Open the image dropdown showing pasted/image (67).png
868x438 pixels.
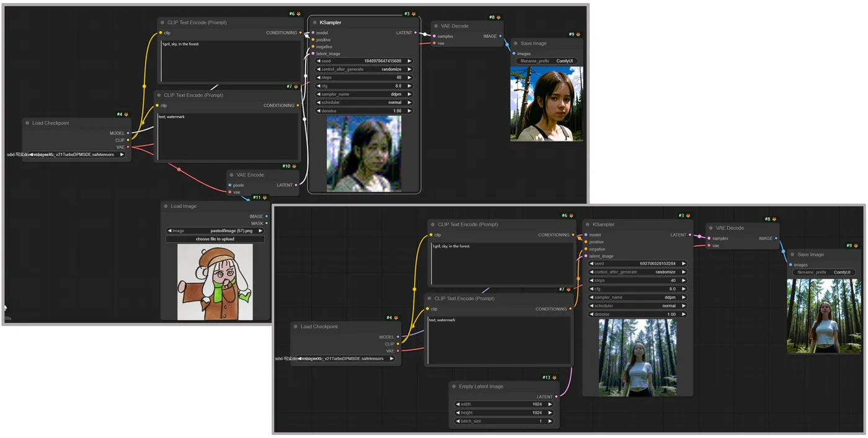pos(215,230)
